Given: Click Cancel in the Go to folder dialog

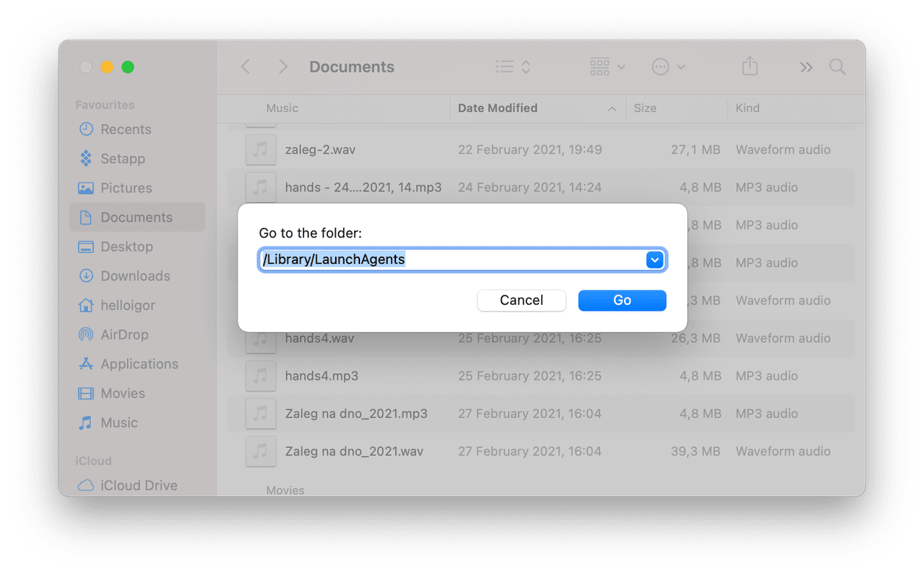Looking at the screenshot, I should [x=521, y=301].
